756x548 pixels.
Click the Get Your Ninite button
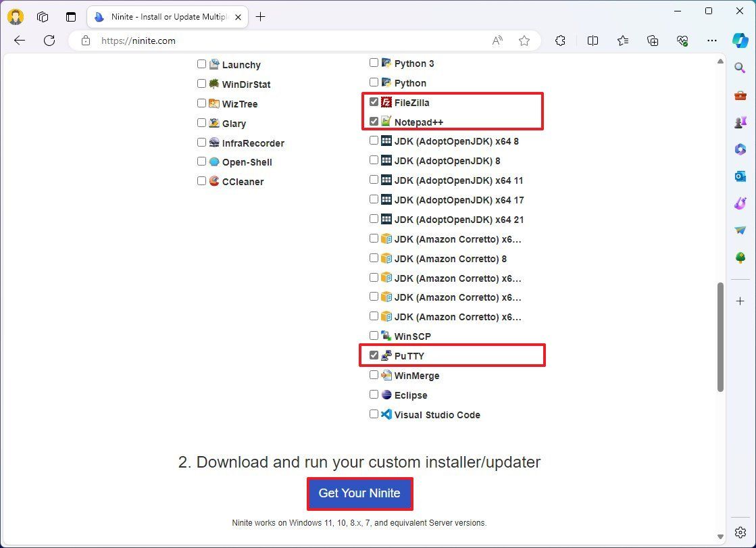coord(359,493)
